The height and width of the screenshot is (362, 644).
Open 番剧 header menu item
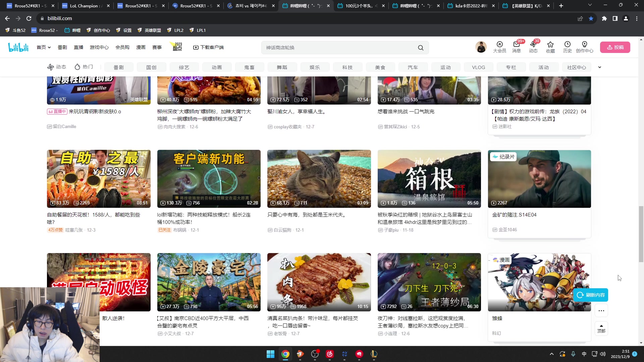tap(62, 47)
